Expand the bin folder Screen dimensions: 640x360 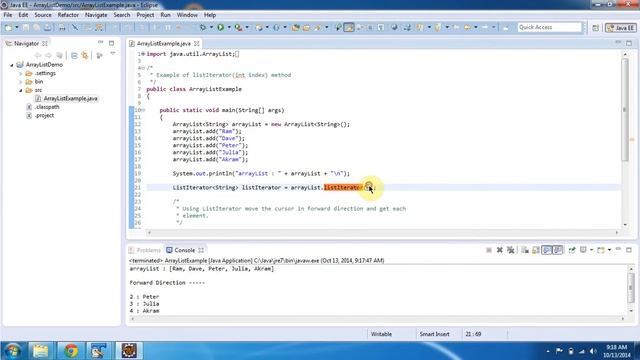point(20,82)
